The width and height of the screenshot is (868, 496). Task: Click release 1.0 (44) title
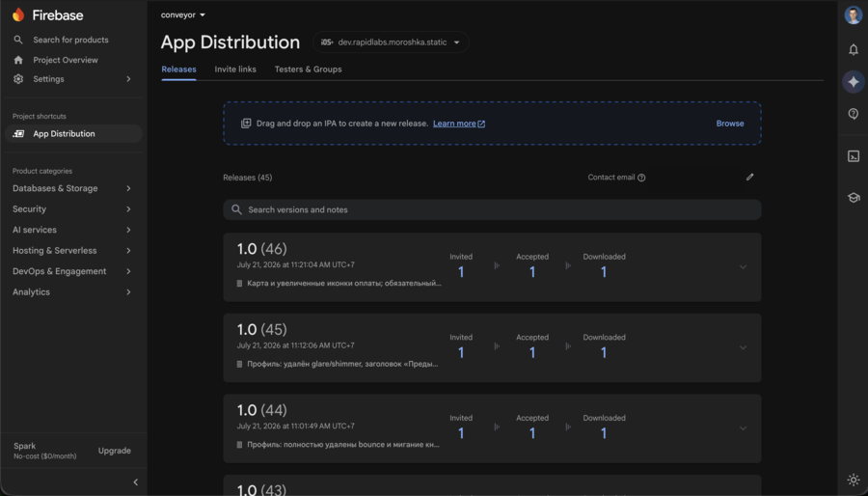(x=261, y=410)
